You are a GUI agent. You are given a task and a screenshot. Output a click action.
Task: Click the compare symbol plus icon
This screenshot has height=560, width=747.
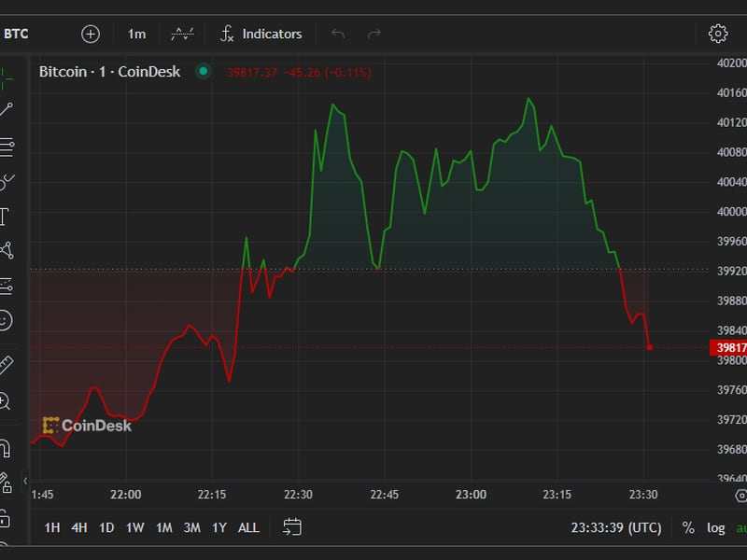91,35
